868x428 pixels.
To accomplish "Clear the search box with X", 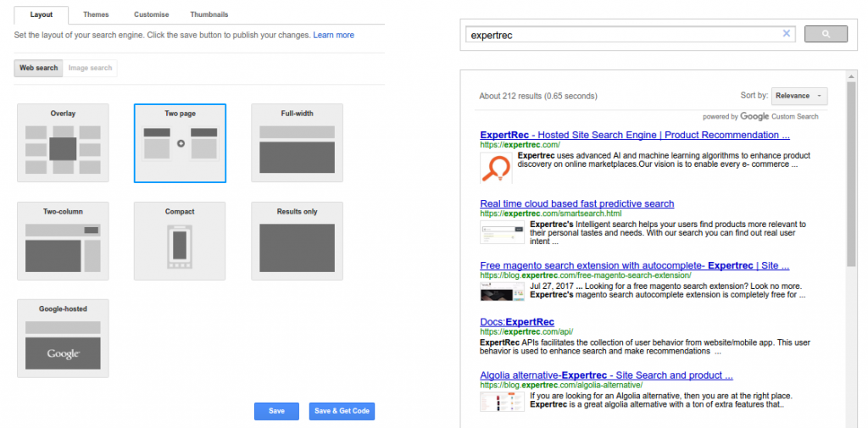I will (786, 34).
